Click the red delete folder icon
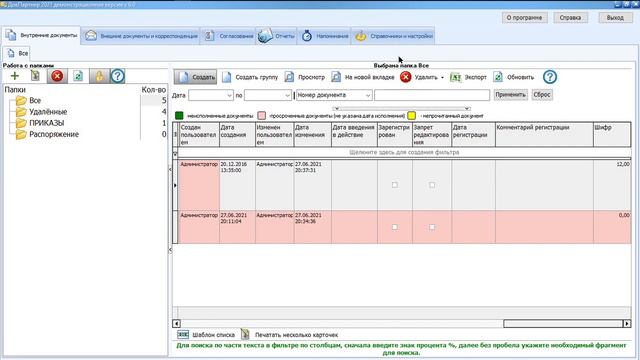This screenshot has height=360, width=640. tap(57, 76)
